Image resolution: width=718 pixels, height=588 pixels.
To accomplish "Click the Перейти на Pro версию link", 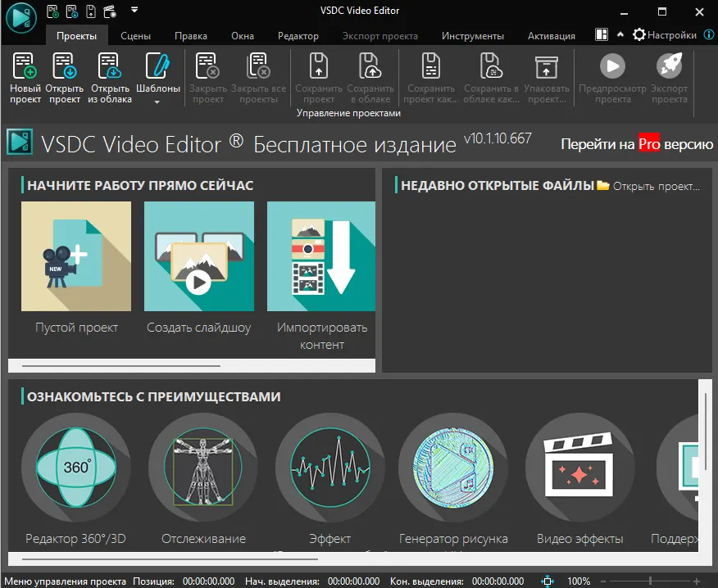I will point(636,144).
